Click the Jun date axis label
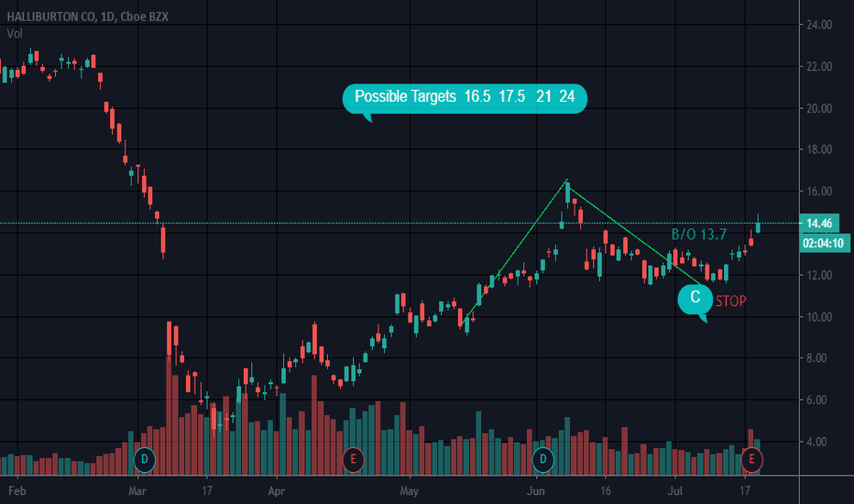Viewport: 854px width, 504px height. coord(536,491)
